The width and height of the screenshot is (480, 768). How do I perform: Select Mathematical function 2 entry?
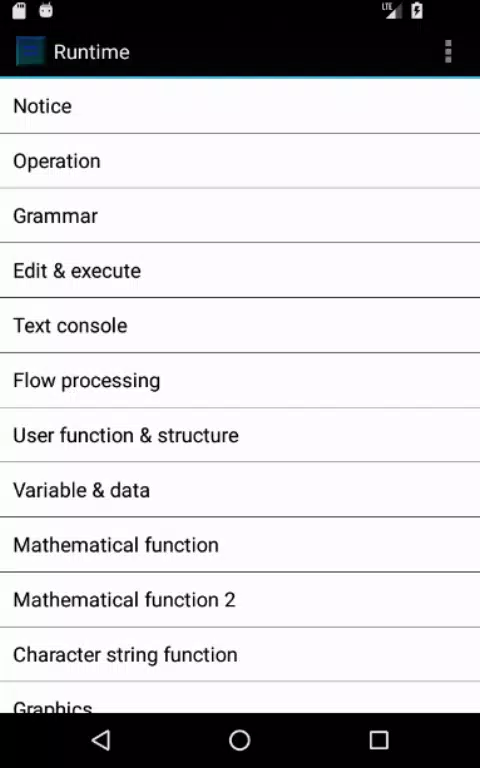[240, 600]
